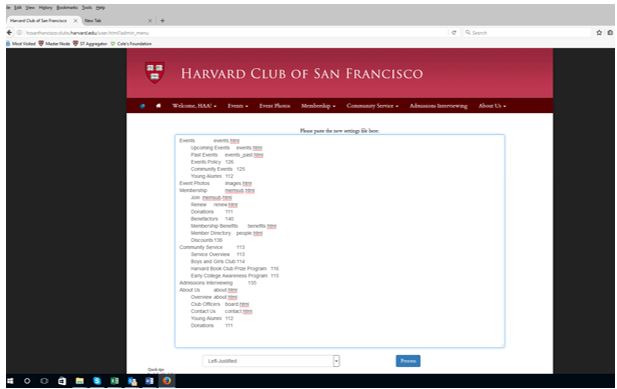Go to the site home icon
The width and height of the screenshot is (617, 389).
tap(159, 105)
